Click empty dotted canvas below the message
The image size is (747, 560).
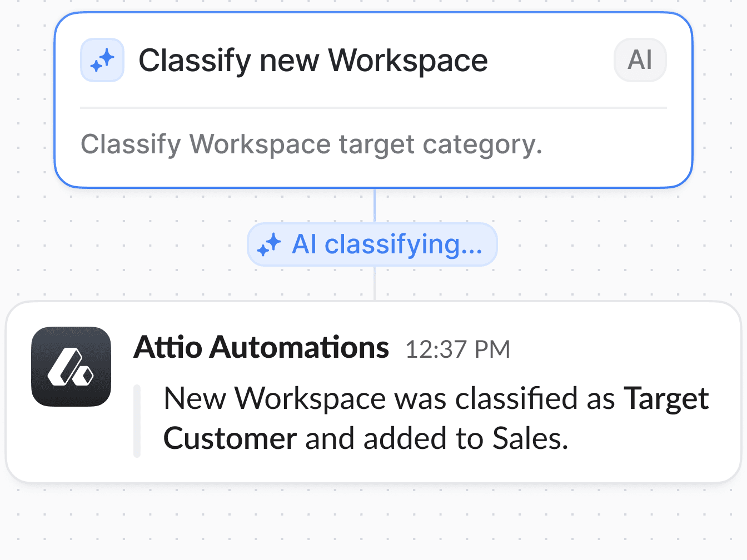point(373,522)
